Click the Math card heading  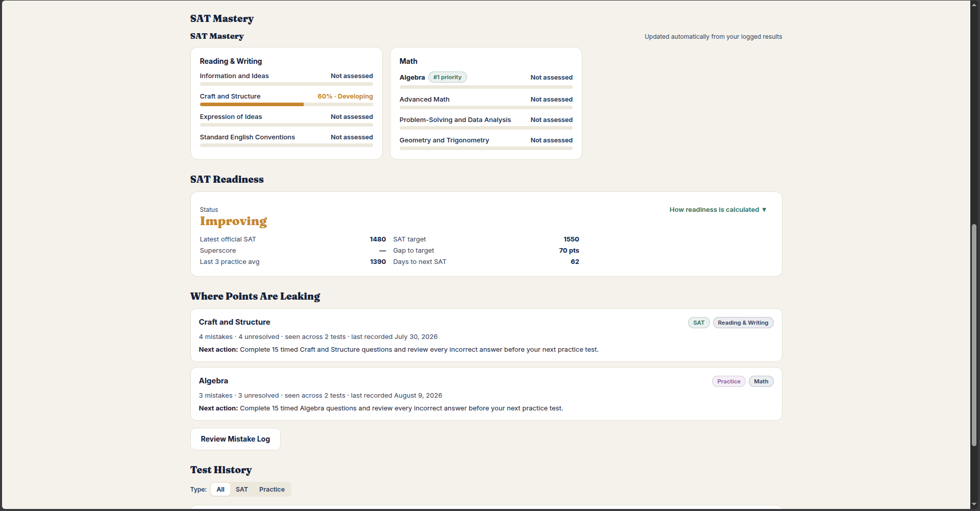408,61
